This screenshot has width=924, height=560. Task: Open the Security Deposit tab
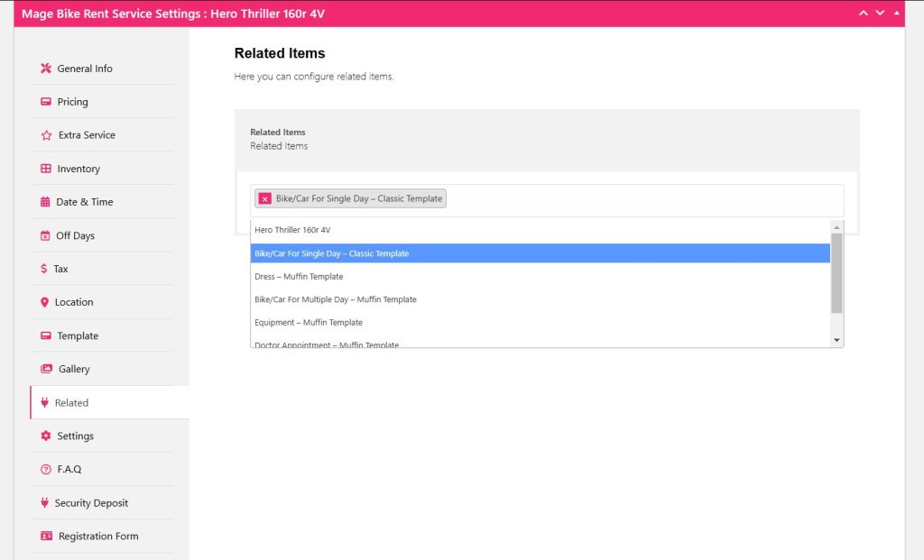91,503
